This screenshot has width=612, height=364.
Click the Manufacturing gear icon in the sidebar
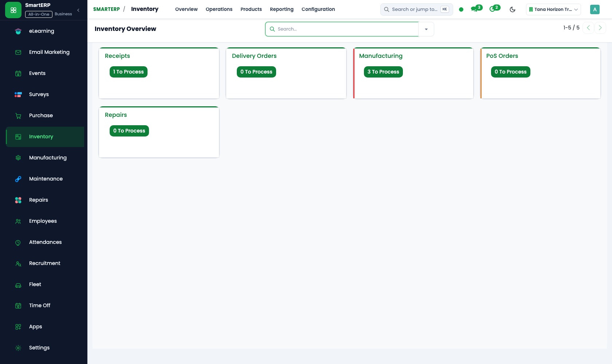pyautogui.click(x=18, y=158)
